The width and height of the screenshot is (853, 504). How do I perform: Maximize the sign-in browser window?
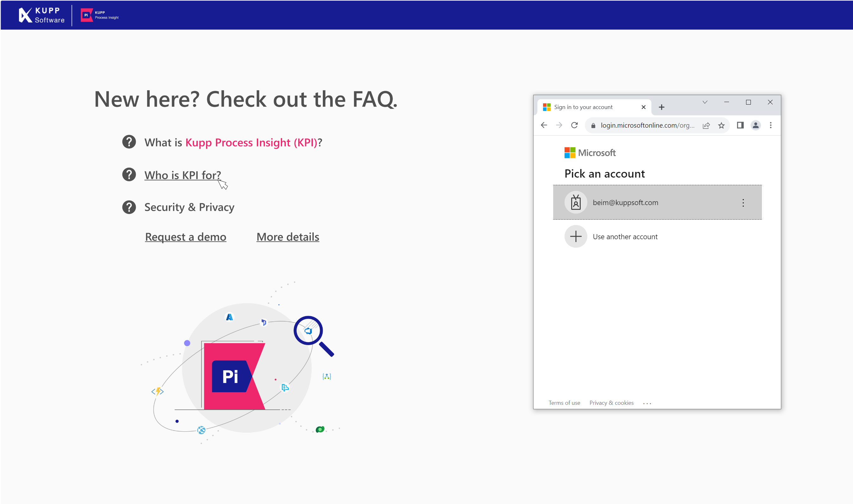[748, 102]
